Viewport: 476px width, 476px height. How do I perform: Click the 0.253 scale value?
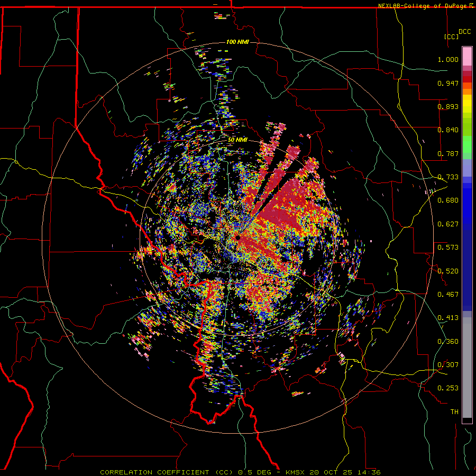click(x=448, y=388)
